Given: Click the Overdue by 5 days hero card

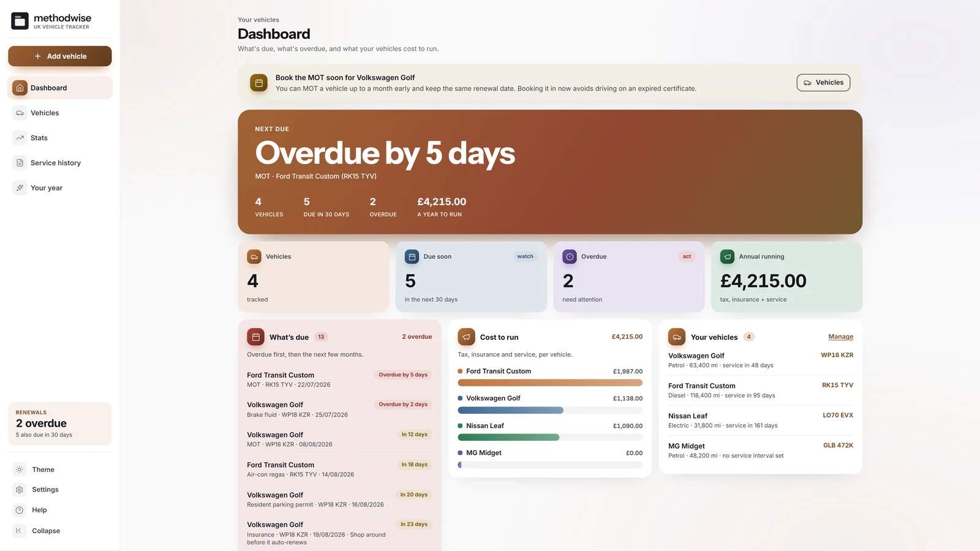Looking at the screenshot, I should point(550,172).
